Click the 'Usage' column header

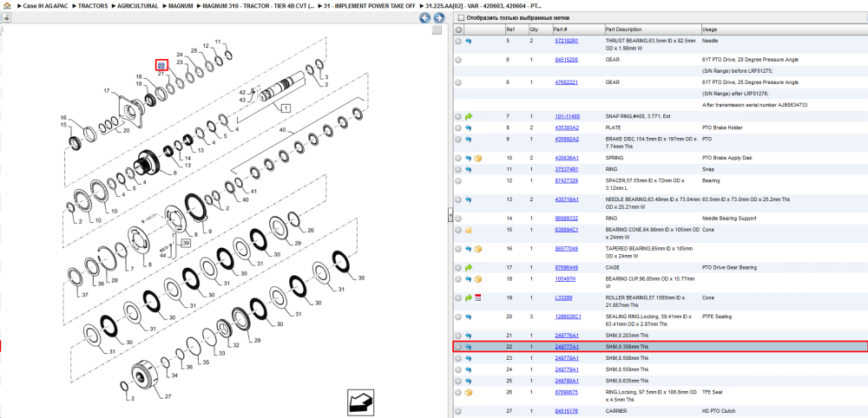tap(709, 29)
